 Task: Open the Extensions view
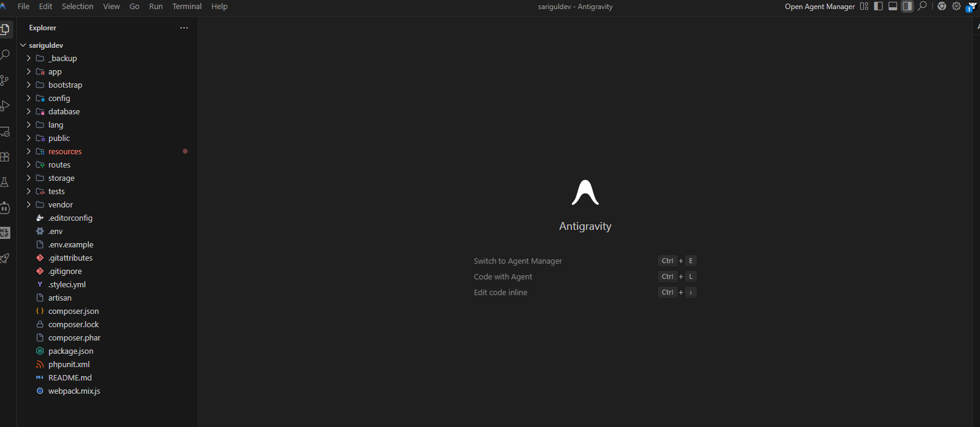(5, 157)
